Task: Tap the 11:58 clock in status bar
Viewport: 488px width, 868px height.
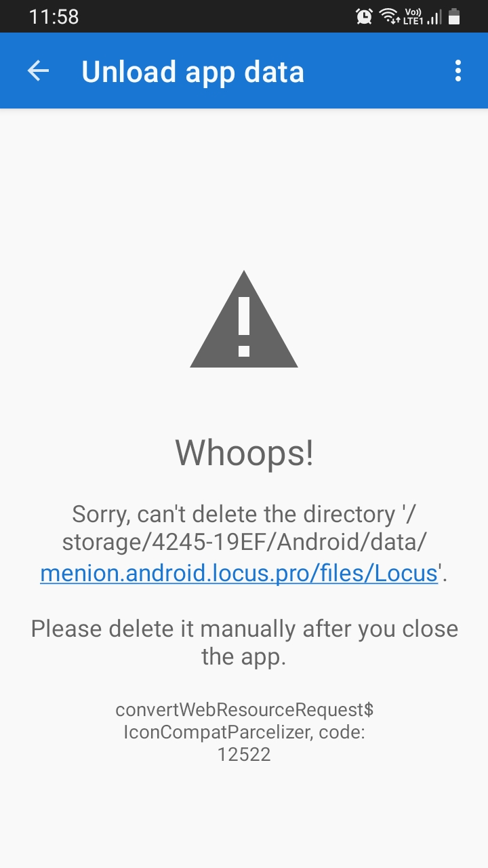Action: 54,16
